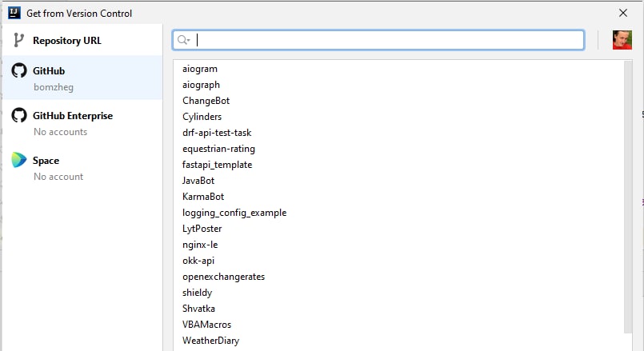Click the Repository URL branch icon
This screenshot has width=644, height=351.
[18, 40]
